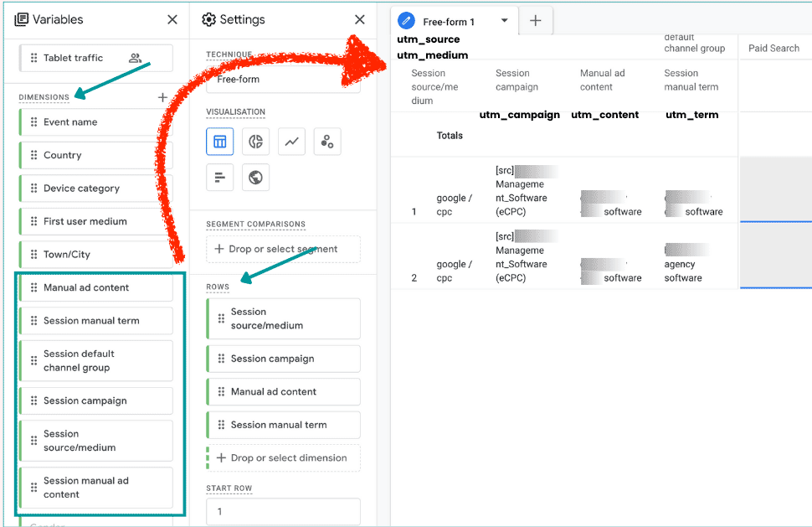Select Session manual term row in Settings
This screenshot has height=527, width=812.
(283, 425)
